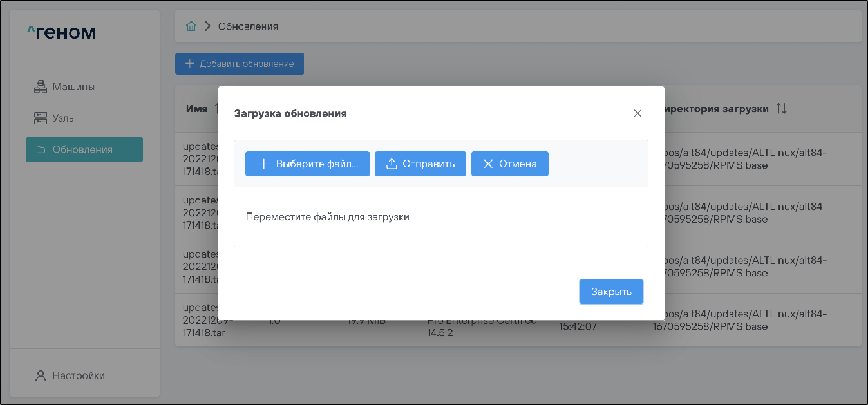Go to Узлы in the sidebar
The image size is (868, 405).
64,118
